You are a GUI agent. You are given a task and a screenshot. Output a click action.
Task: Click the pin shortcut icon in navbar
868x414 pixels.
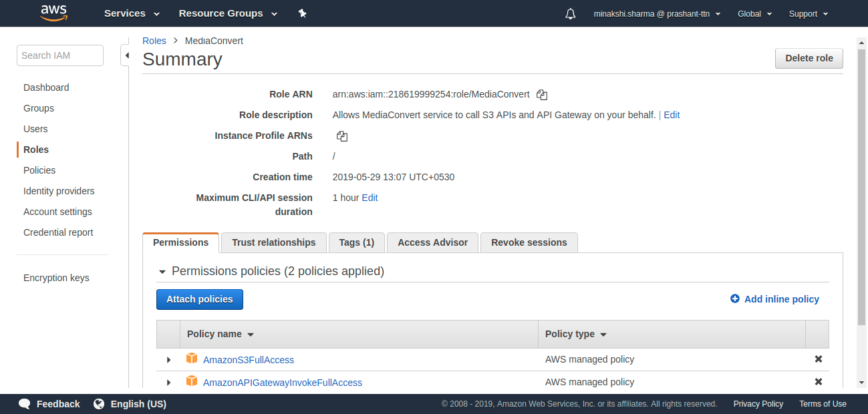coord(302,13)
